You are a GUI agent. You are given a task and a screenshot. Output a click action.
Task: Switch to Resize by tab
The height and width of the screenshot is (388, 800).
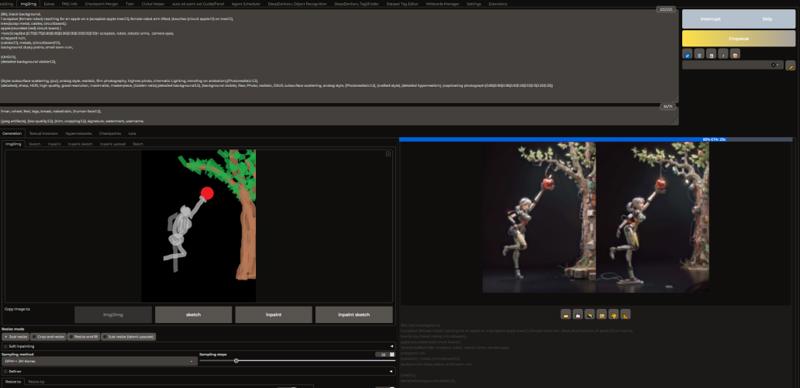point(36,381)
